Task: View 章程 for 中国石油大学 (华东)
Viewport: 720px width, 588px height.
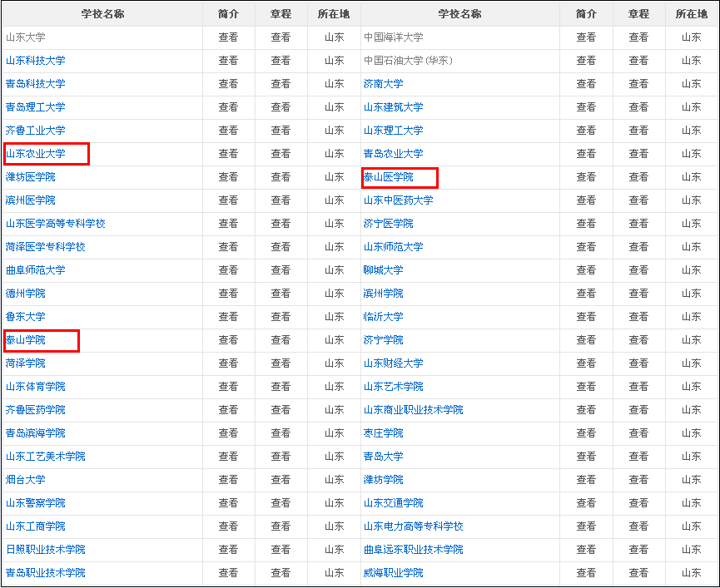Action: click(x=638, y=61)
